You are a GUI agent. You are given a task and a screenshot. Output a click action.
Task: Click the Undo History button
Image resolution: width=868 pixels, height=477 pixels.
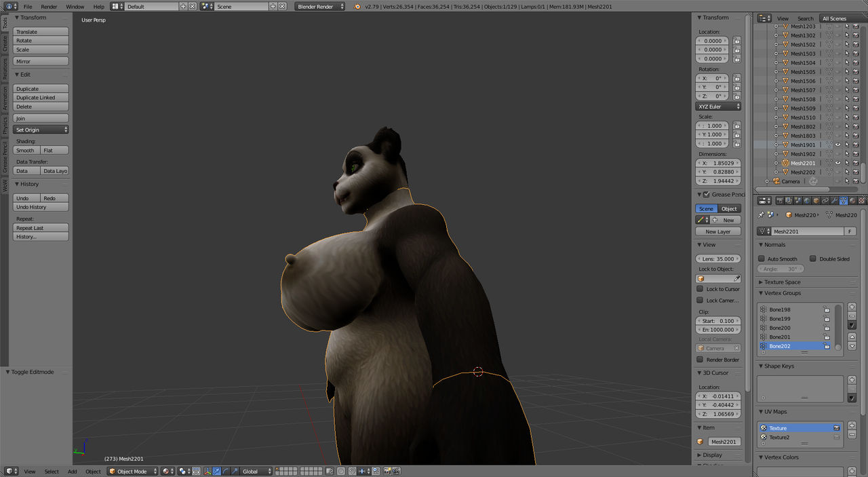tap(41, 207)
